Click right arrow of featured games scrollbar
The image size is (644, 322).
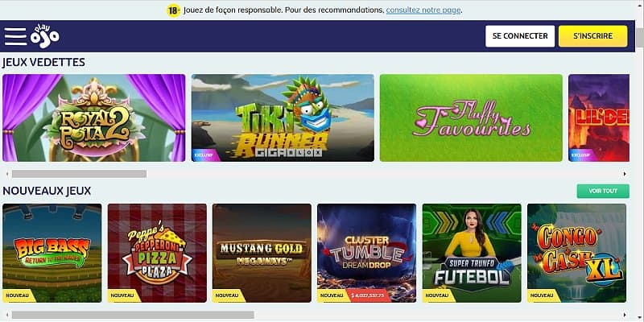tap(625, 174)
